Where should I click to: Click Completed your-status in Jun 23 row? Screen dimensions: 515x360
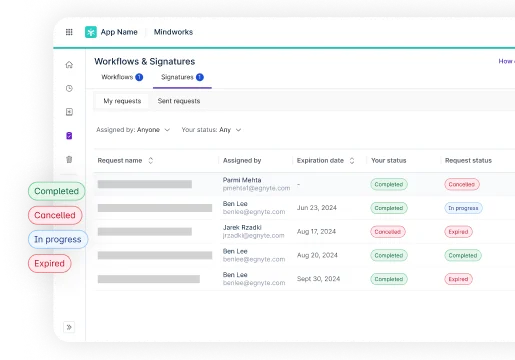[x=389, y=208]
